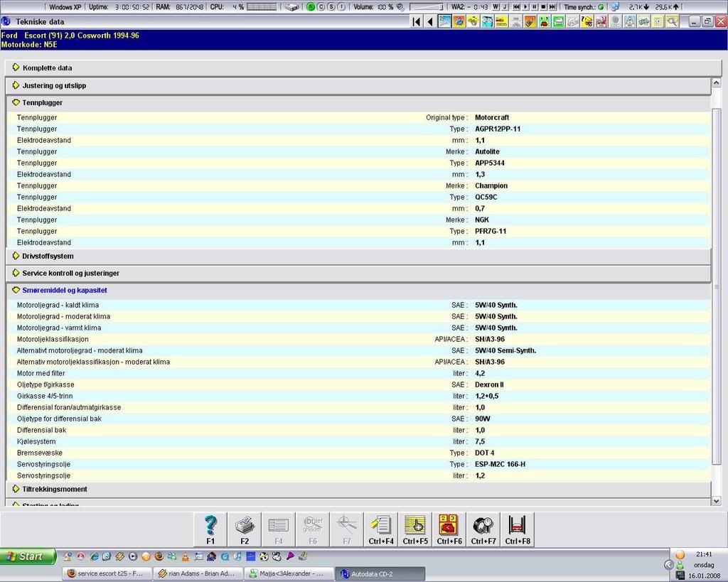Switch to the Brian Adams Winamp taskbar window
This screenshot has height=582, width=728.
(x=198, y=573)
